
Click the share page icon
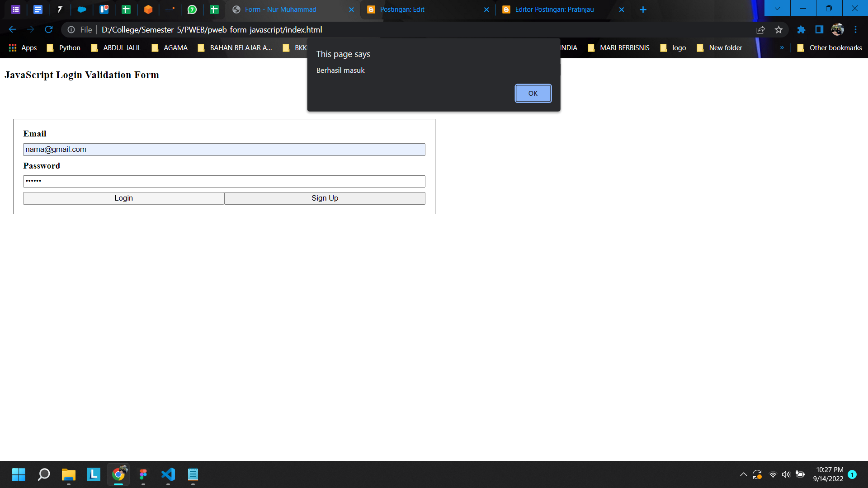760,30
